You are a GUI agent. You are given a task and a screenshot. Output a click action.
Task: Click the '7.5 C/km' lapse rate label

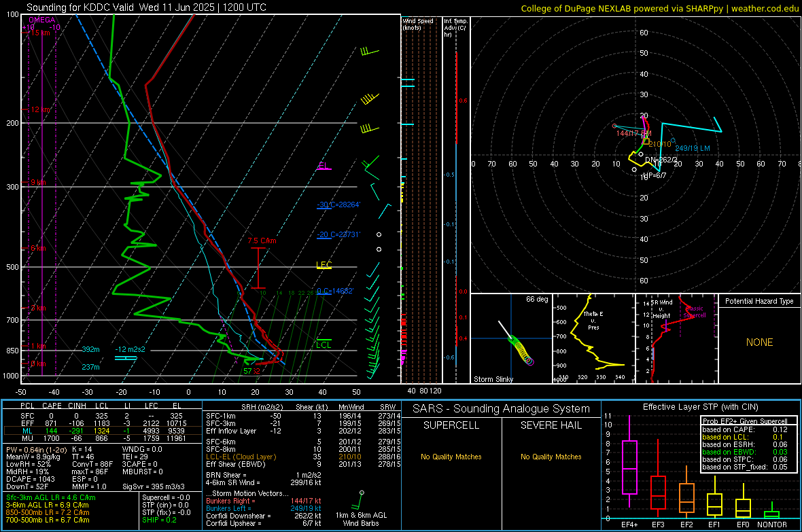click(x=262, y=241)
